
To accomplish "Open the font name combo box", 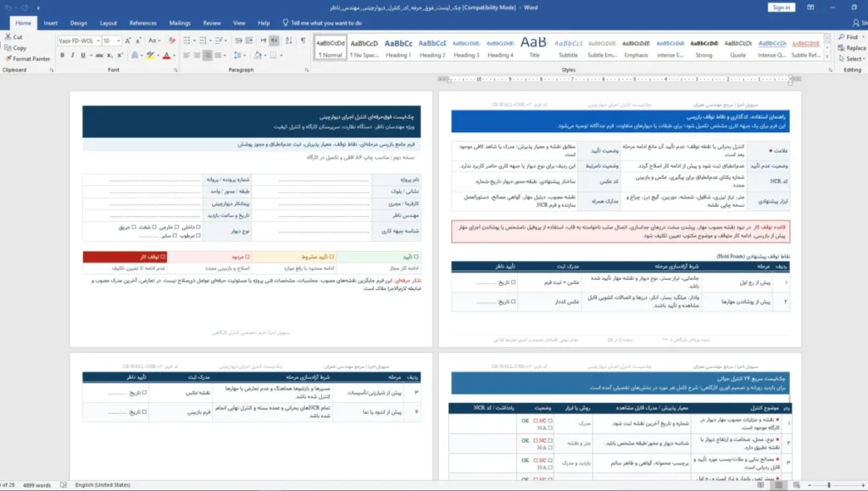I will click(79, 41).
